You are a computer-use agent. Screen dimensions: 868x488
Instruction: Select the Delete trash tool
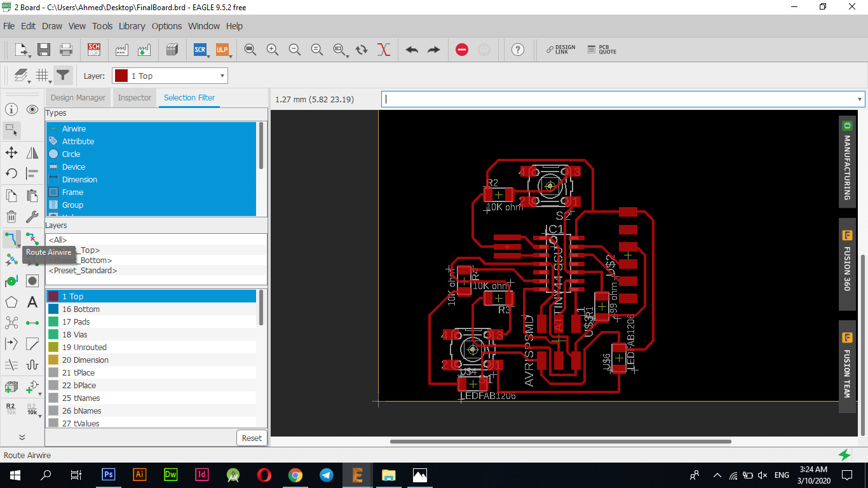11,217
